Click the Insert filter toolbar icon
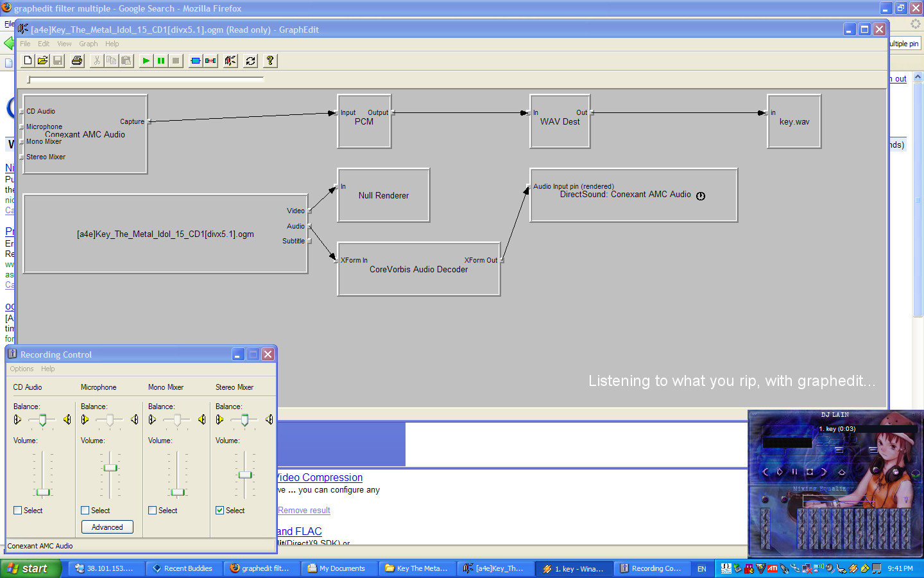 (x=196, y=60)
